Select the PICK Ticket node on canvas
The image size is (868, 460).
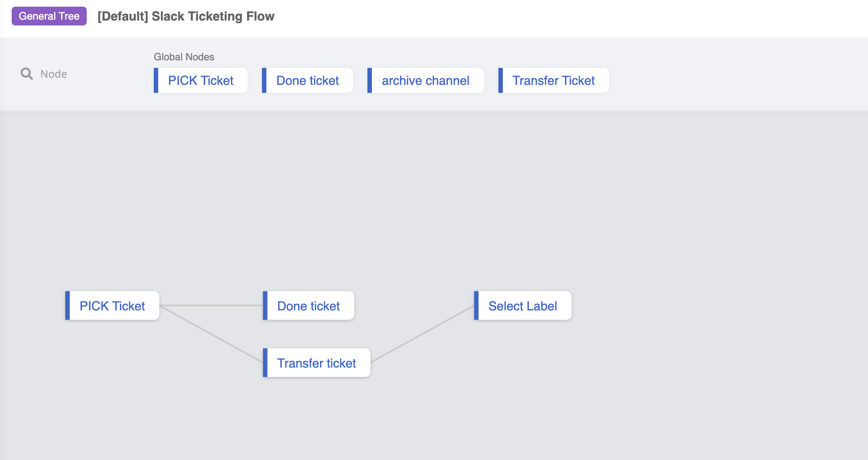(x=113, y=306)
